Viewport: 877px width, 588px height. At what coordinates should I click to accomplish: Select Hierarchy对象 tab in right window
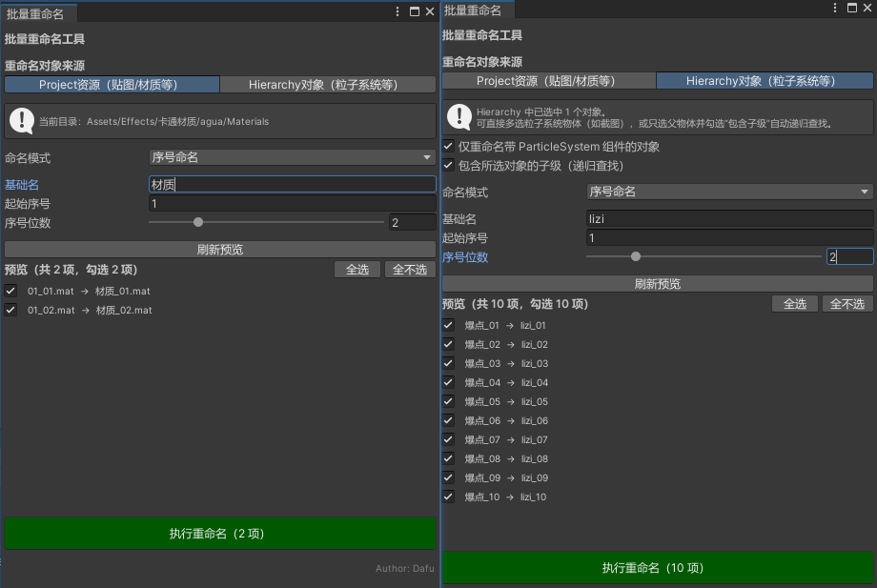pyautogui.click(x=765, y=81)
